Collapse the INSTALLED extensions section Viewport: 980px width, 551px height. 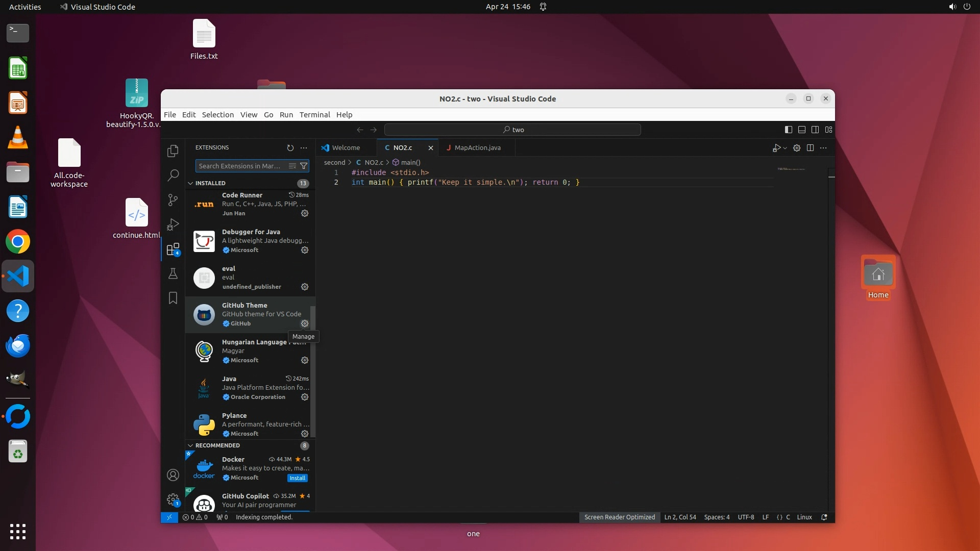(x=191, y=183)
